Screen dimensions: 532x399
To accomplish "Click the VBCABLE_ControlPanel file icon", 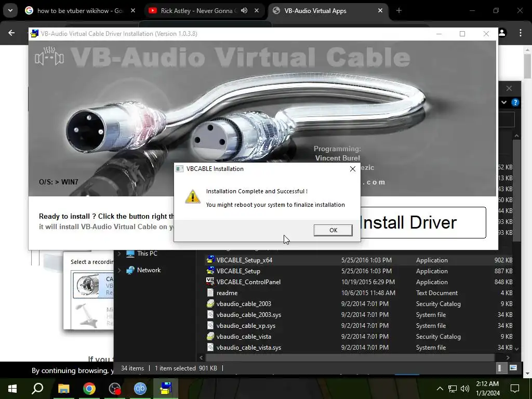I will pyautogui.click(x=210, y=282).
